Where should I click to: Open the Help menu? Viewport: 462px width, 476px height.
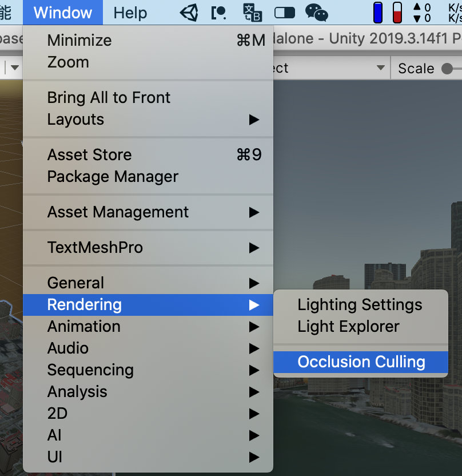(130, 13)
